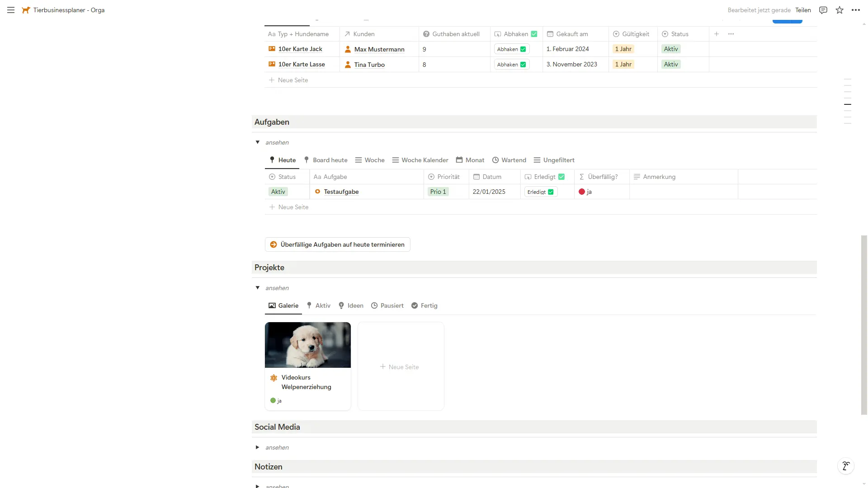This screenshot has width=868, height=488.
Task: Open the Videokurs Welpenerziehung puppy thumbnail
Action: coord(308,345)
